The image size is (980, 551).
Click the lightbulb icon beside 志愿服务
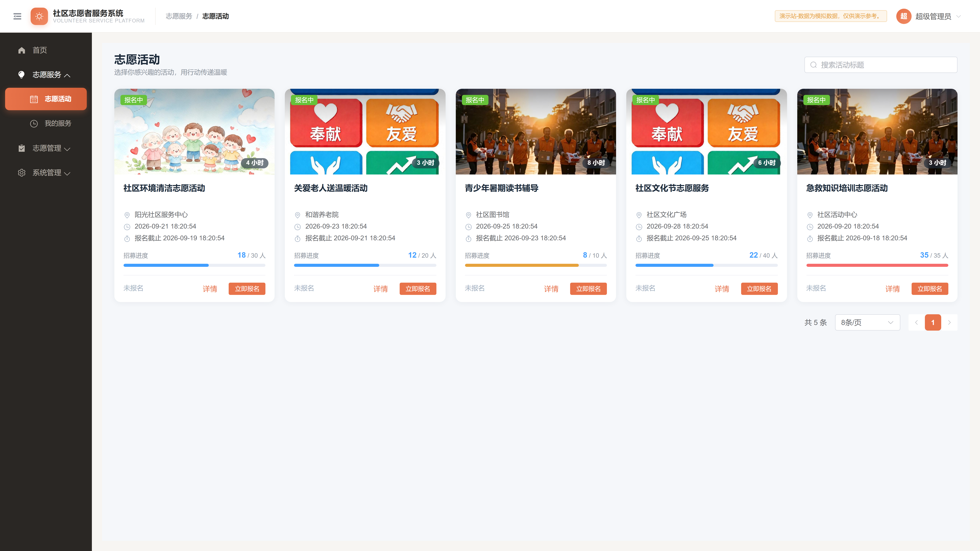tap(22, 74)
